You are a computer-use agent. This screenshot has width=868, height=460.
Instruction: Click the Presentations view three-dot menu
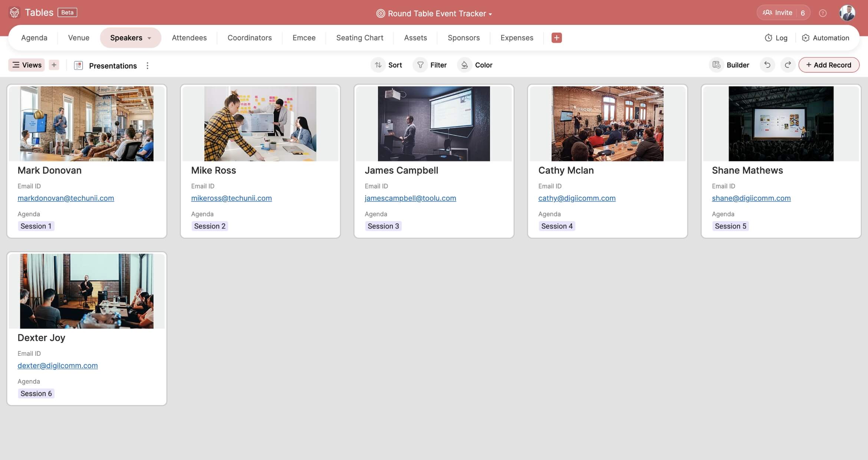(x=148, y=66)
